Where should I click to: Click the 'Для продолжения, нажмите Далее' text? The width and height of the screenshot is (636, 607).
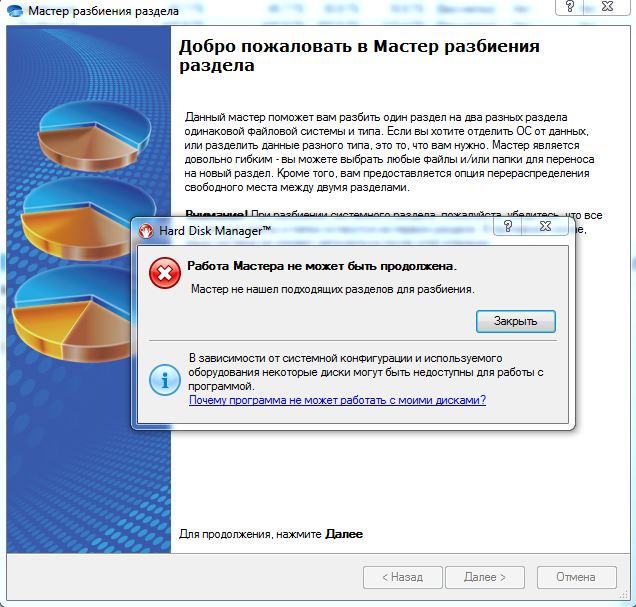270,534
